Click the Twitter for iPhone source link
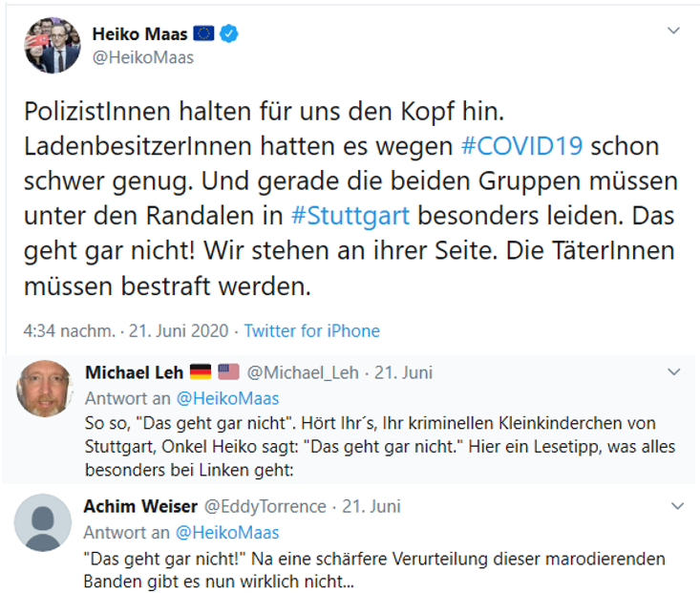Image resolution: width=700 pixels, height=593 pixels. tap(312, 331)
